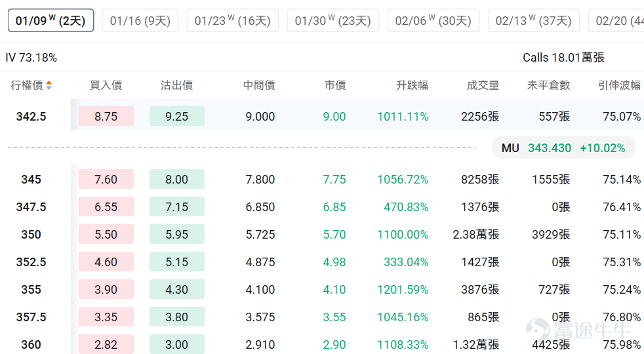The width and height of the screenshot is (644, 354).
Task: Click the 成交量 column header
Action: [483, 85]
